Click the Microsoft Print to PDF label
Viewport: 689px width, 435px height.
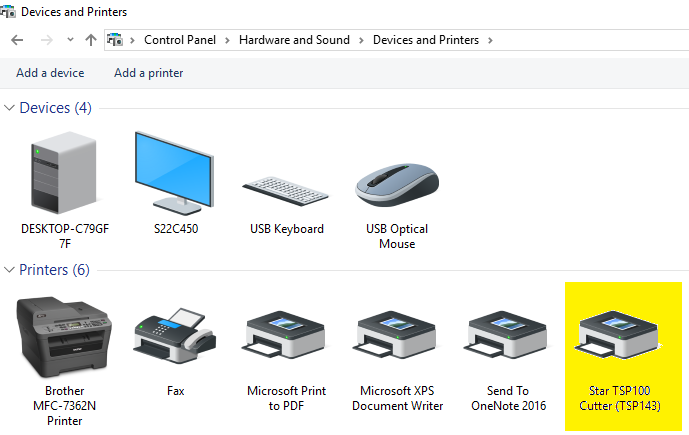point(286,398)
